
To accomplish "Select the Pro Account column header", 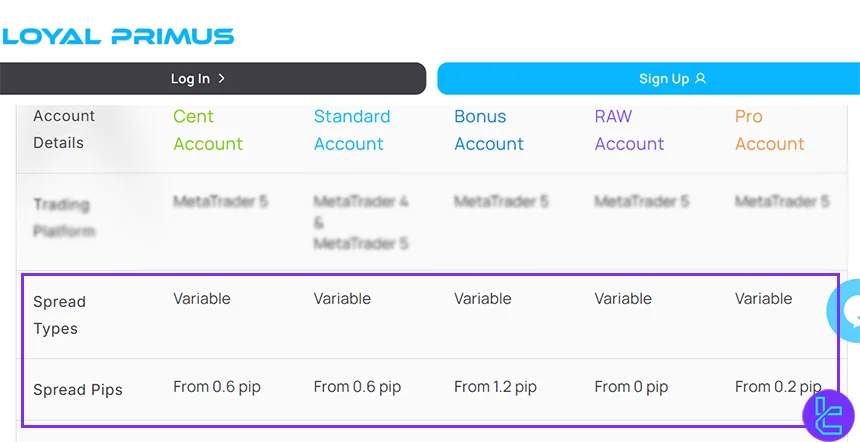I will pos(769,130).
